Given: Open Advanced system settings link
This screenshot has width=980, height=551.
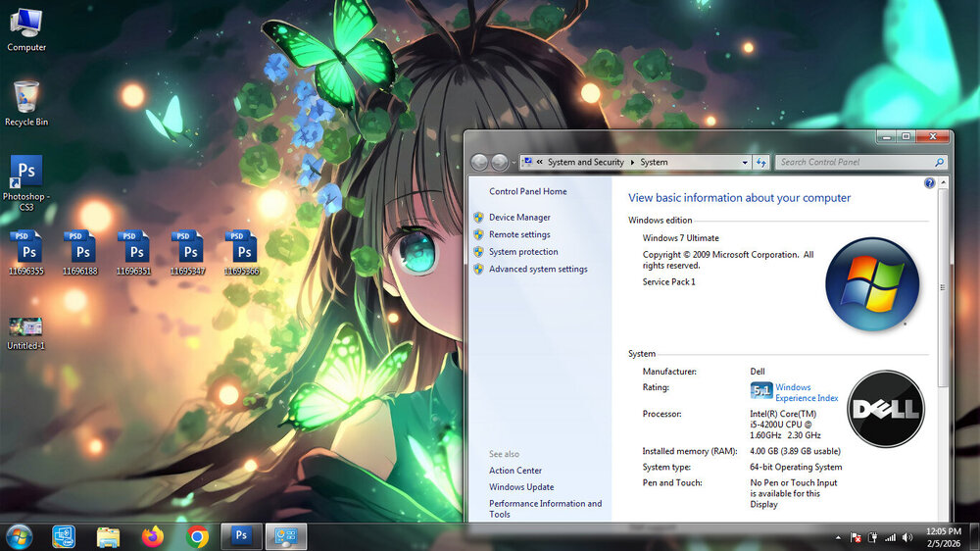Looking at the screenshot, I should (x=538, y=270).
